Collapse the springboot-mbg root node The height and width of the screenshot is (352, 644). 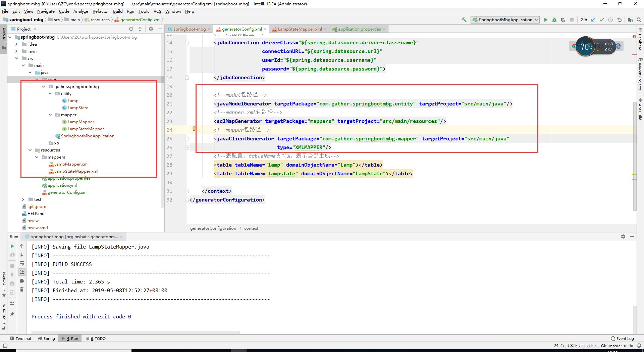coord(10,37)
